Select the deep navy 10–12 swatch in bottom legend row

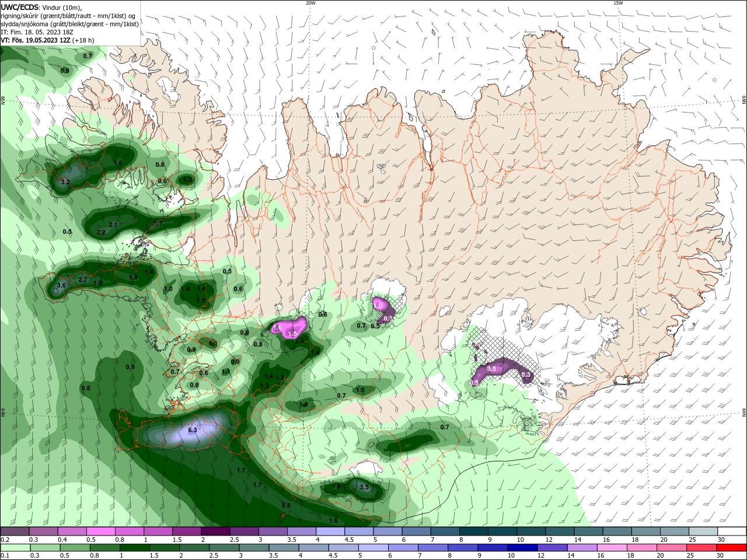pyautogui.click(x=522, y=548)
